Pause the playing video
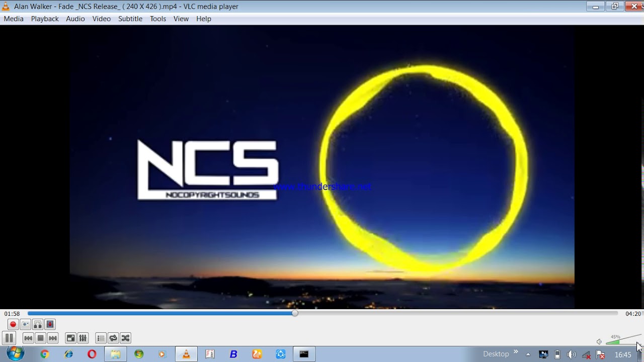 tap(9, 338)
